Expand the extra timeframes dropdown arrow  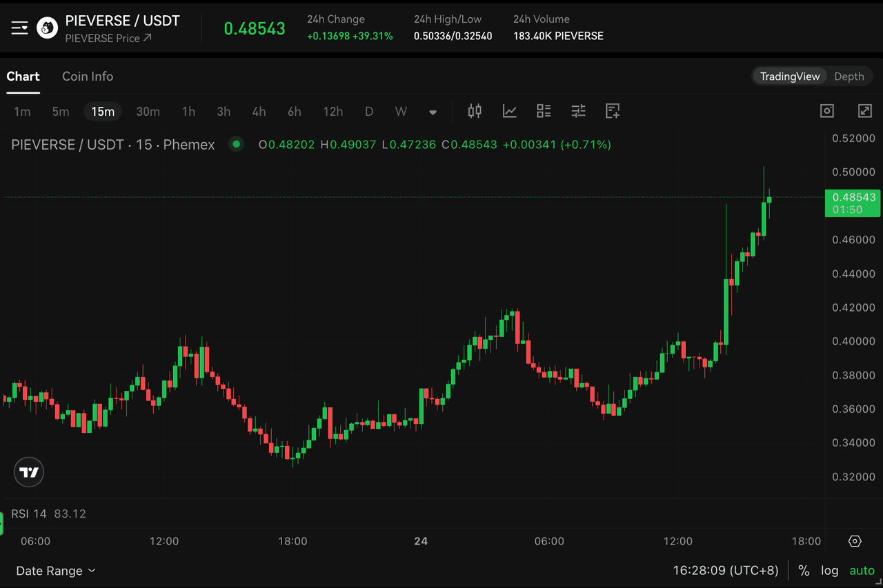[x=433, y=112]
